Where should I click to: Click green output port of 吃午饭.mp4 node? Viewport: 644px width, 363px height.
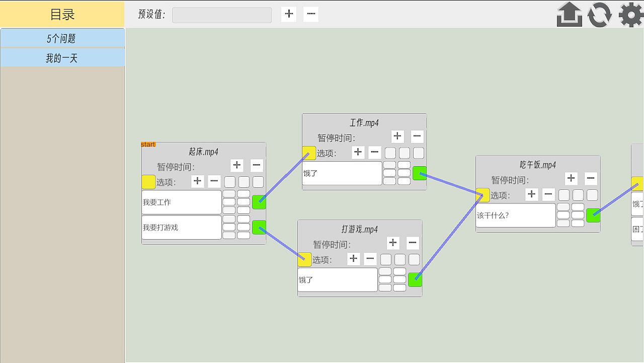click(593, 215)
